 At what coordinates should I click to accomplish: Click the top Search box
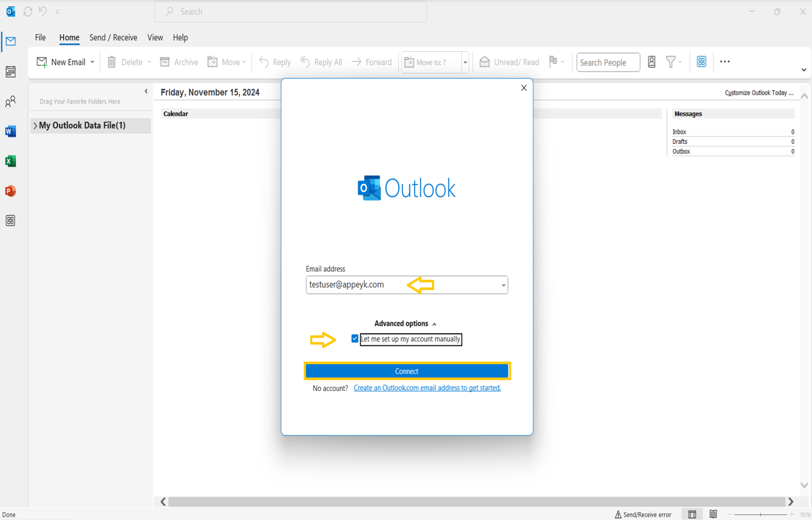[x=291, y=12]
